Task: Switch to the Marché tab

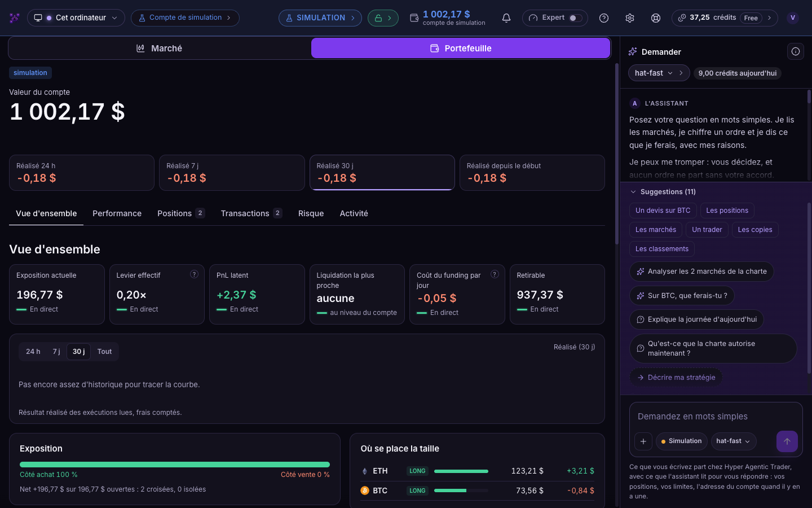Action: 160,49
